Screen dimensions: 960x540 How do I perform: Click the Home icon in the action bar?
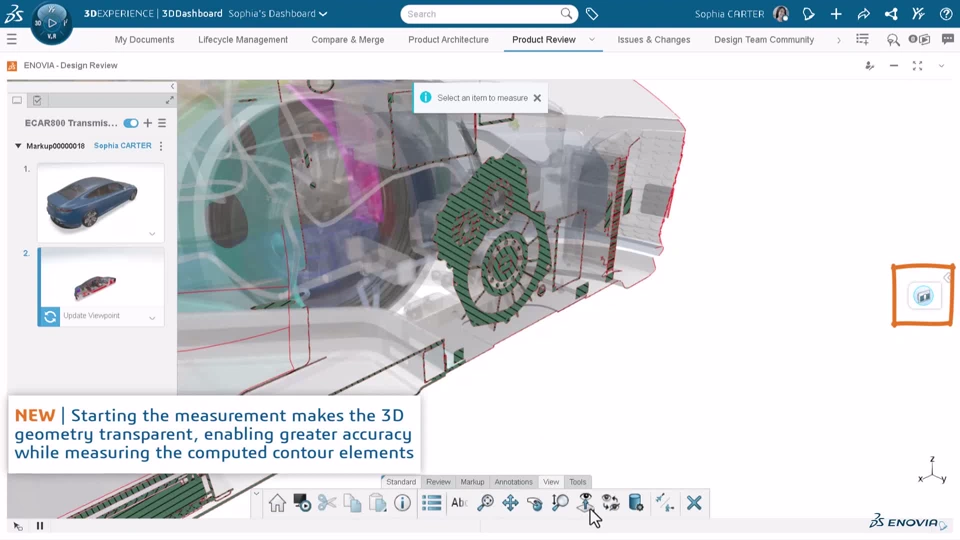[x=277, y=503]
